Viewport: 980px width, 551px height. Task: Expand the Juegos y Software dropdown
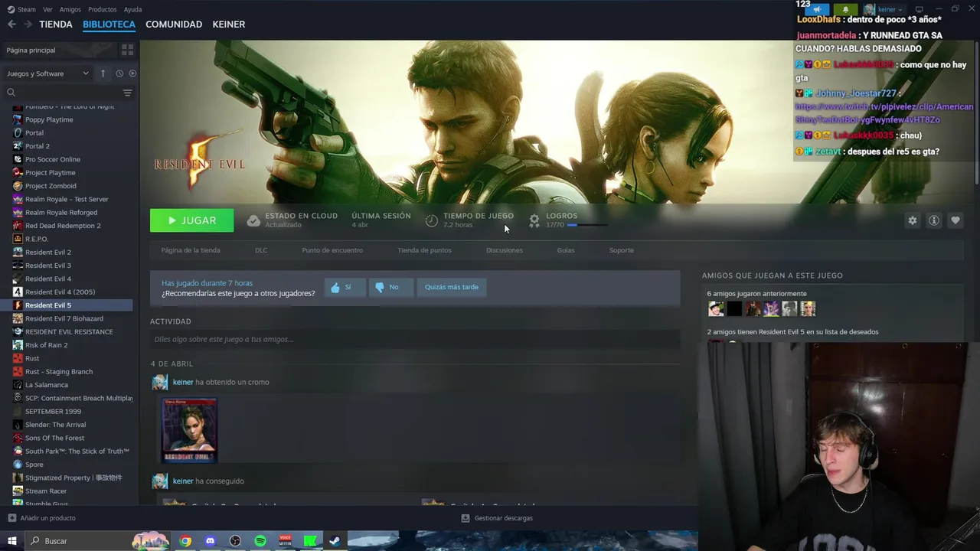click(48, 73)
